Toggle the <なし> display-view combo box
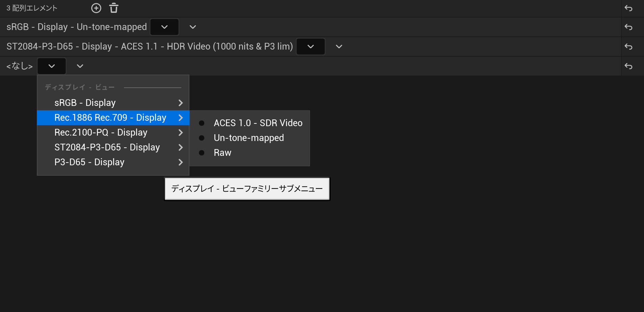The width and height of the screenshot is (644, 312). tap(52, 66)
